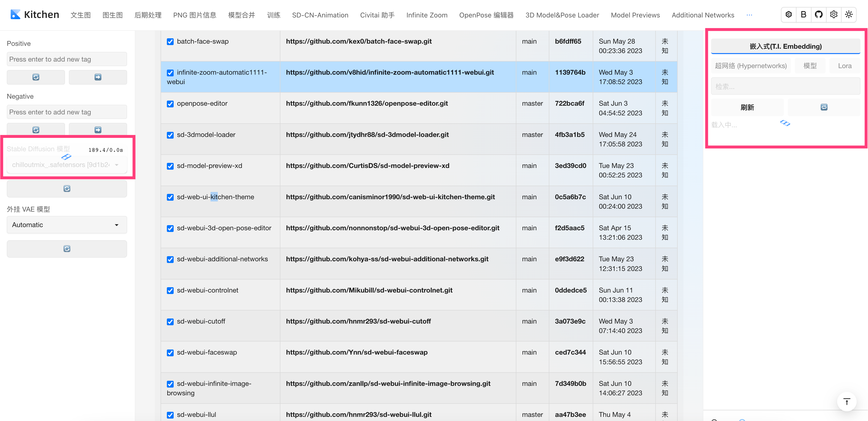Open the '...' overflow menu in the top bar
Image resolution: width=868 pixels, height=421 pixels.
749,15
